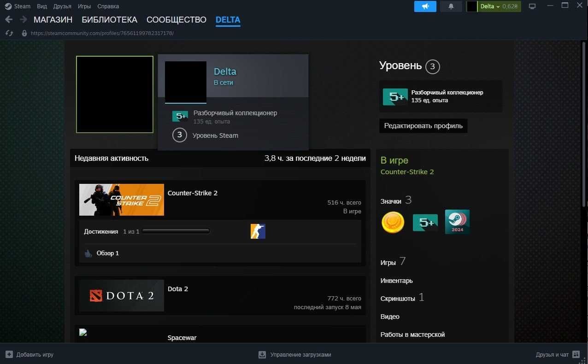Screen dimensions: 588x364
Task: Open the 5+ badge under Значки
Action: tap(425, 223)
